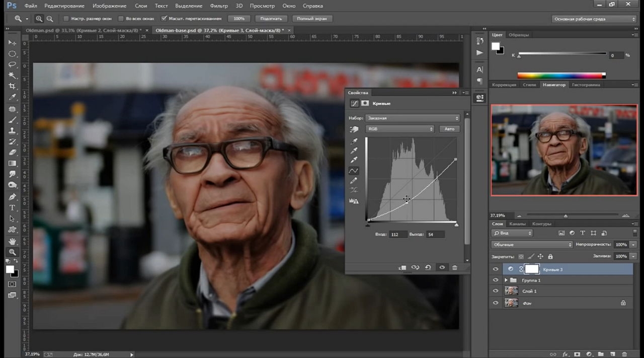Click the Navigator zoom slider

click(x=565, y=216)
